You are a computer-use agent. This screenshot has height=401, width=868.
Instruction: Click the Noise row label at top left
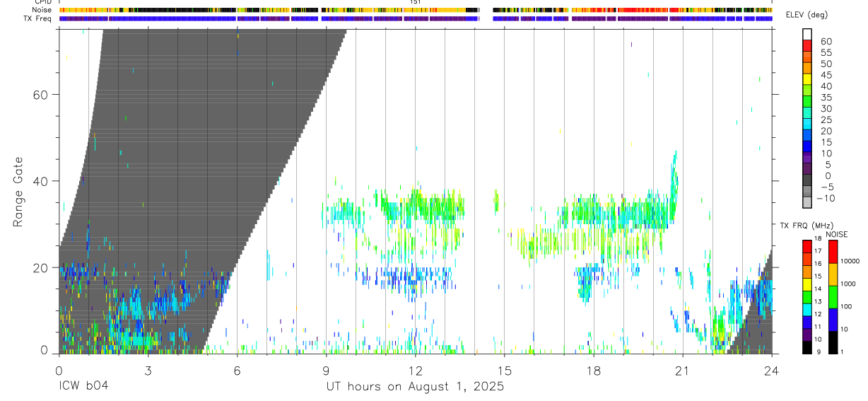42,10
